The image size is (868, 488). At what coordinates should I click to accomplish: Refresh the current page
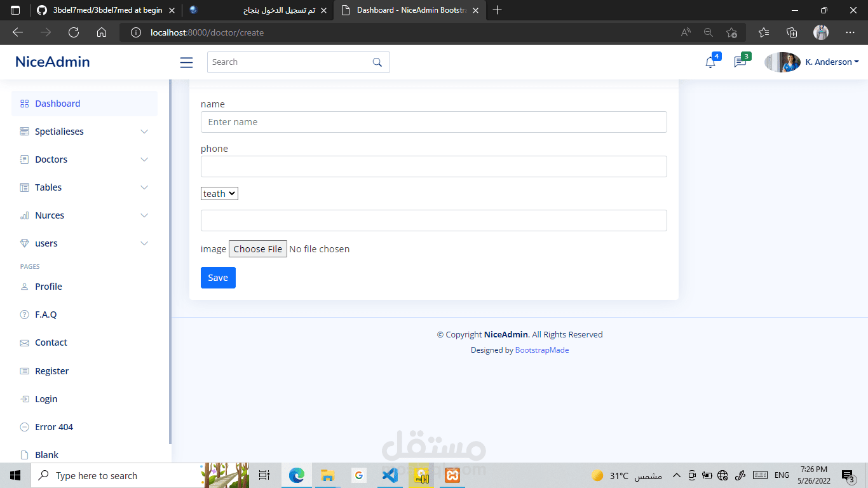(x=74, y=32)
